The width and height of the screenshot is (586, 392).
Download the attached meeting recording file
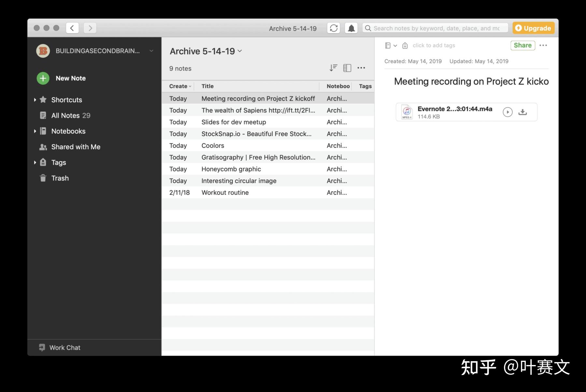(x=522, y=111)
